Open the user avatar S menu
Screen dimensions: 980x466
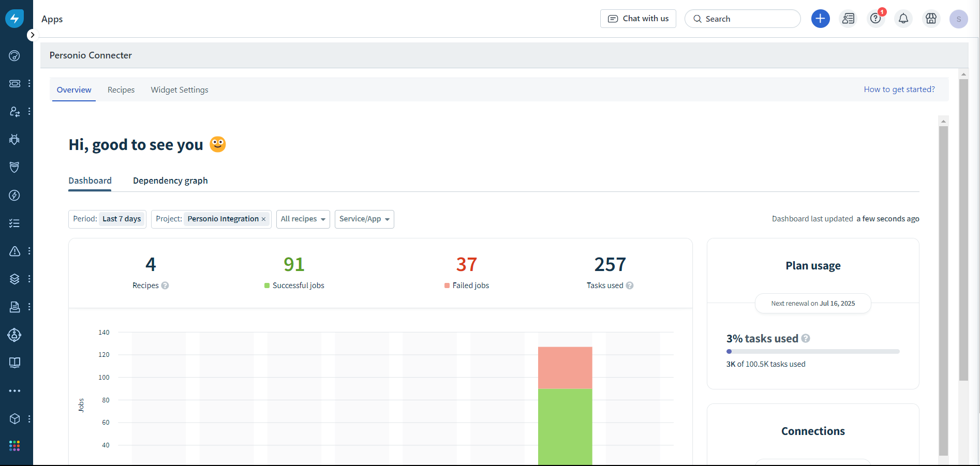[958, 19]
